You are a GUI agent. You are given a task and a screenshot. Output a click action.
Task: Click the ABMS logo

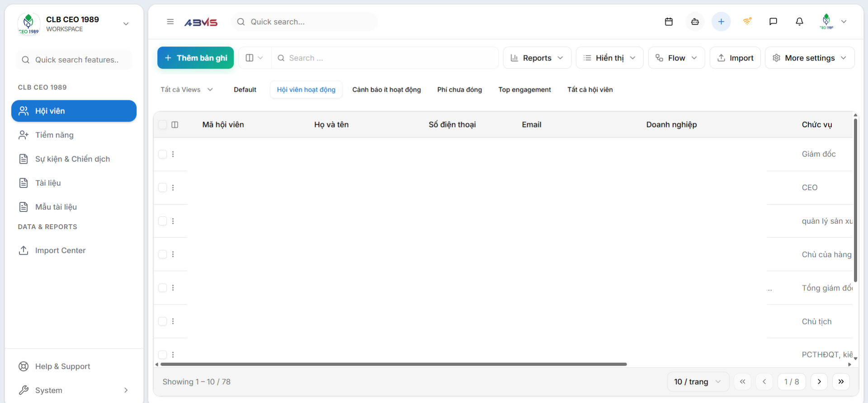pyautogui.click(x=201, y=22)
